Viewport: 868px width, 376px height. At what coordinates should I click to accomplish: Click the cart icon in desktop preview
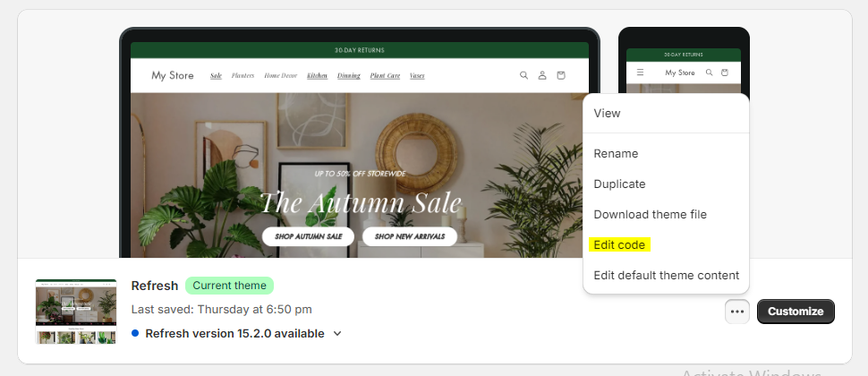pos(561,75)
